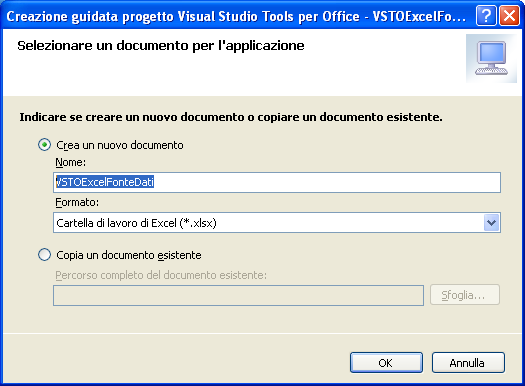Open the Formato combo box showing Excel (*.xlsx)
The image size is (525, 386).
277,223
